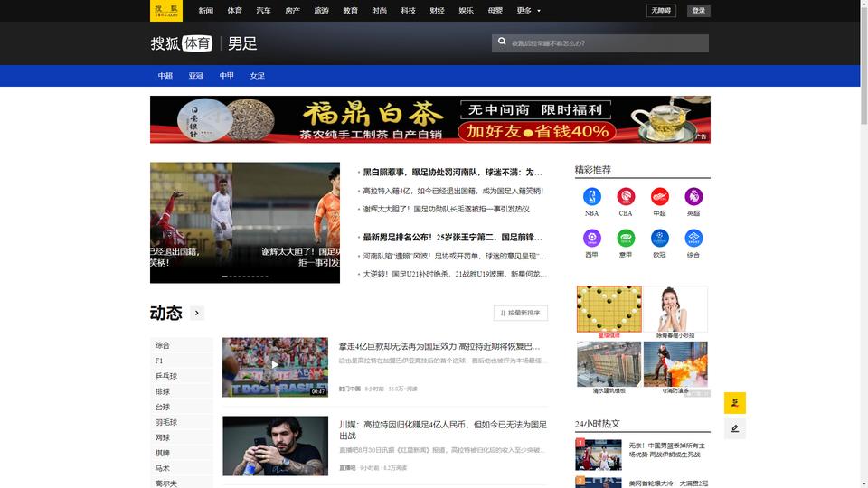Select 台球 in the category list
The image size is (868, 488).
click(x=162, y=408)
